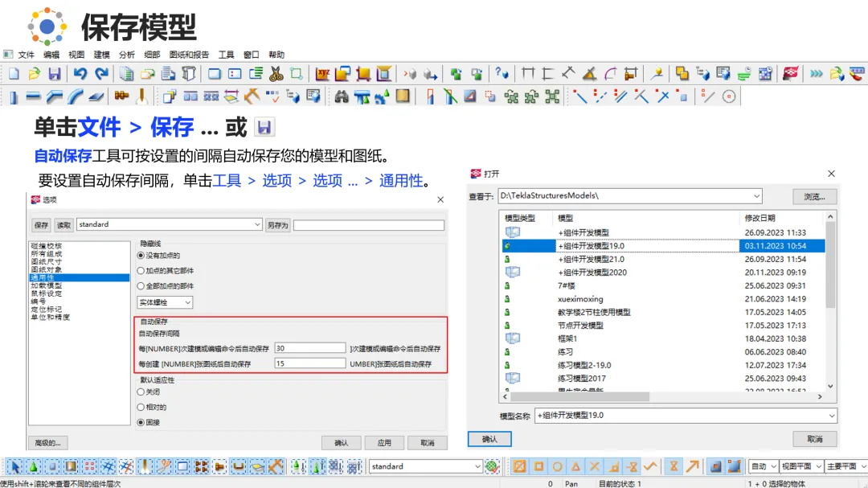Screen dimensions: 868x488
Task: Click the inline save icon after 或
Action: 264,127
